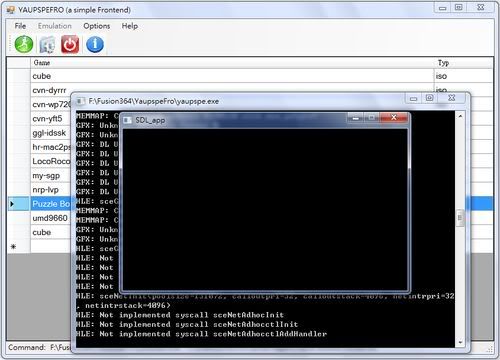The image size is (500, 360).
Task: Click console scrollbar down arrow
Action: (460, 342)
